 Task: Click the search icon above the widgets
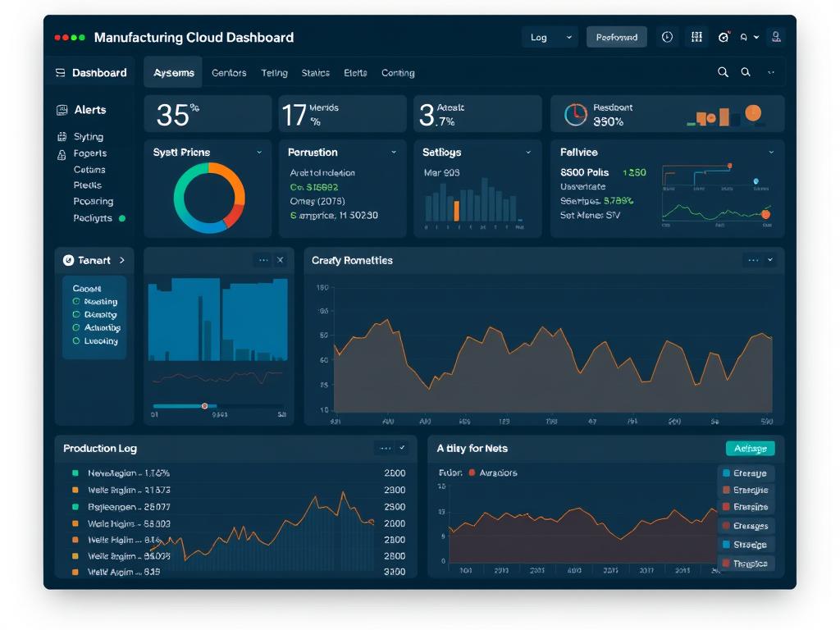[x=723, y=72]
